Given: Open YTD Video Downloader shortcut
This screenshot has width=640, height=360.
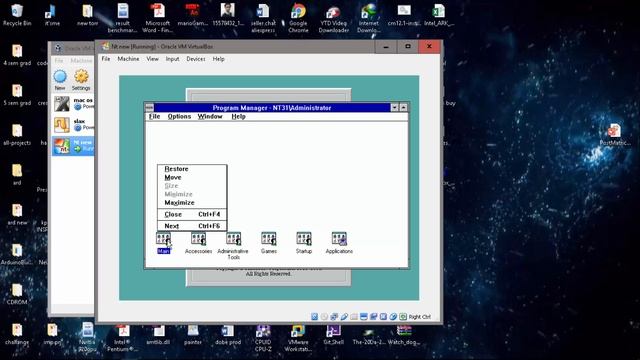Looking at the screenshot, I should point(334,18).
